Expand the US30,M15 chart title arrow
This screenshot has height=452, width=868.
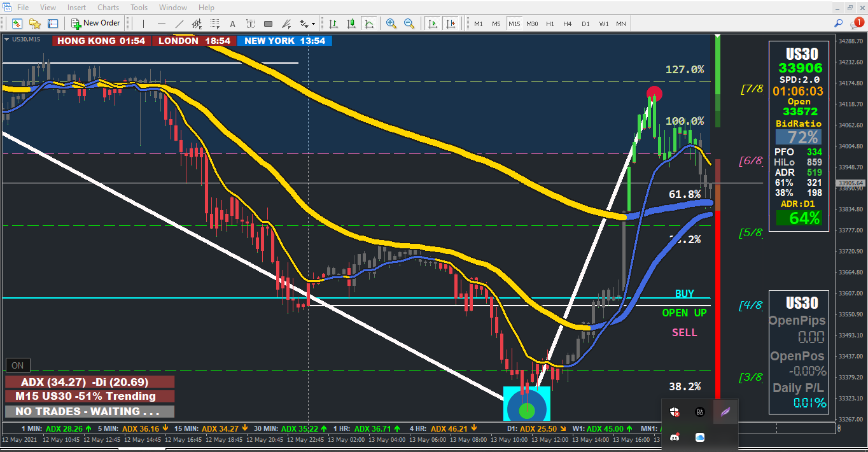(x=7, y=39)
